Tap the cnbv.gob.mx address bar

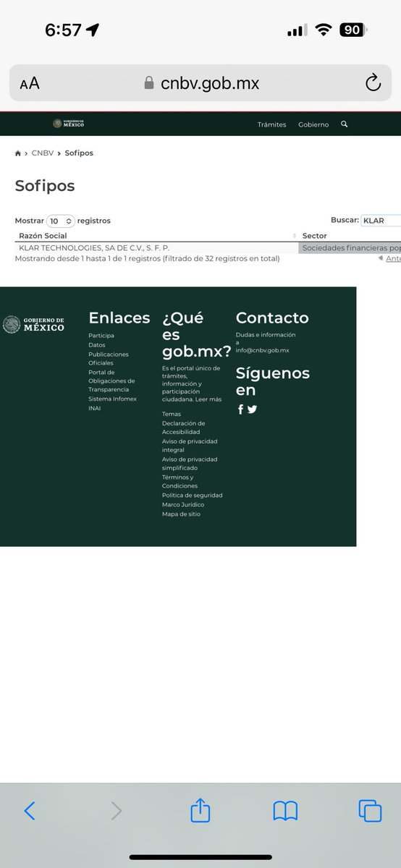pyautogui.click(x=200, y=83)
